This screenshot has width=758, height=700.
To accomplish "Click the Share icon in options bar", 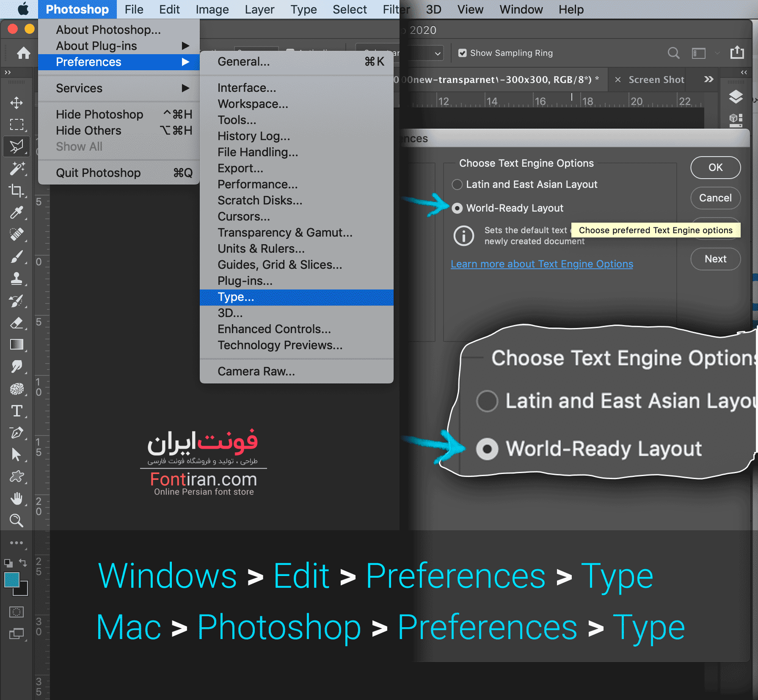I will pyautogui.click(x=737, y=52).
